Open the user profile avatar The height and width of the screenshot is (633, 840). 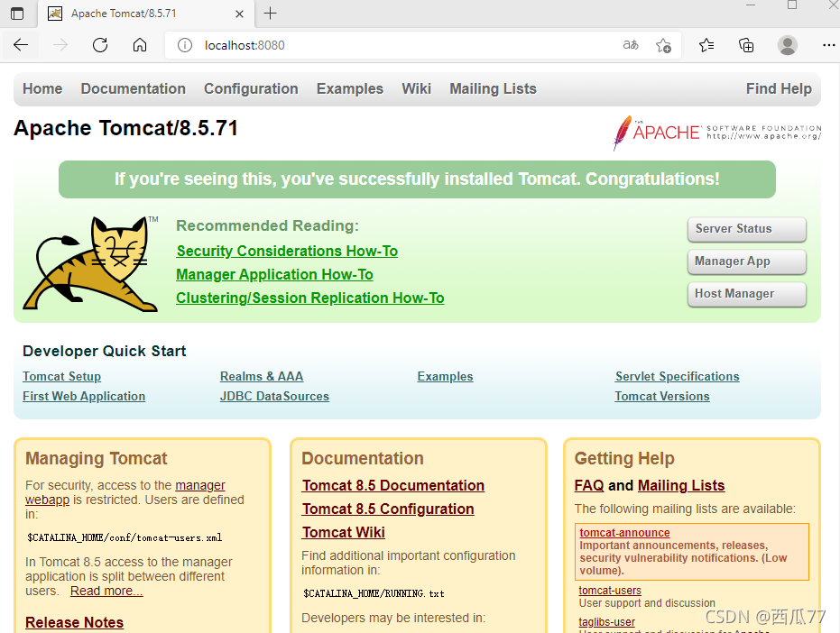(x=788, y=45)
